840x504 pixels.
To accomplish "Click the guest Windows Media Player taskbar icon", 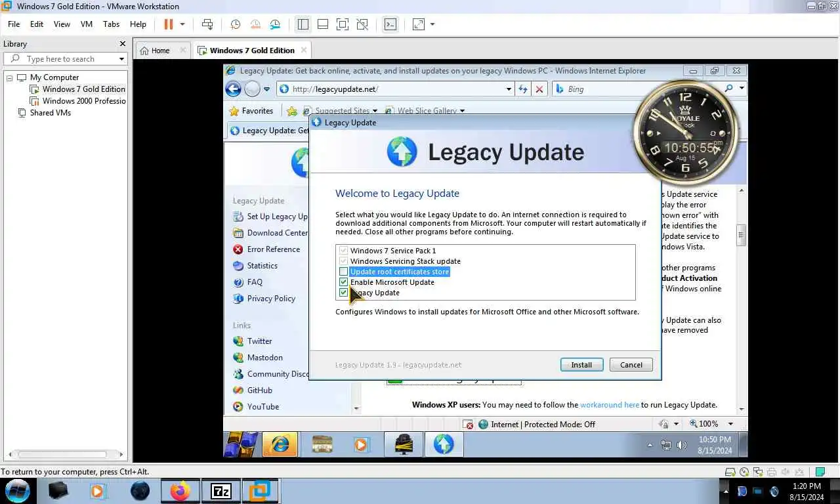I will click(x=360, y=444).
